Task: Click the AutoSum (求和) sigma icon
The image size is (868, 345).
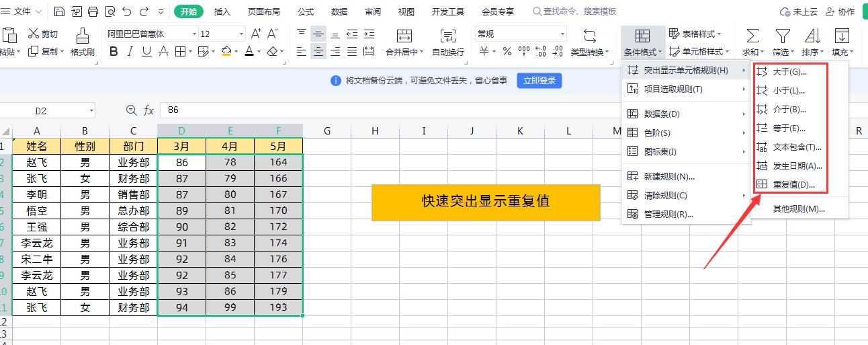Action: coord(752,36)
